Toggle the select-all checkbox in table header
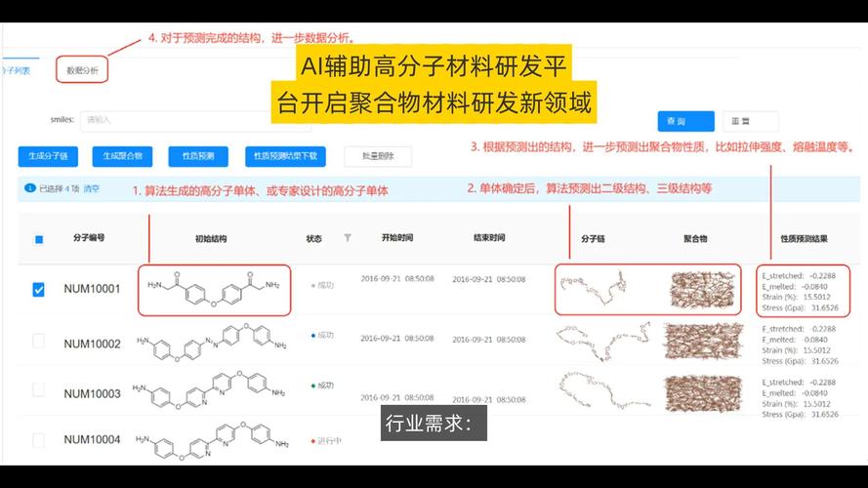This screenshot has height=488, width=868. [39, 239]
